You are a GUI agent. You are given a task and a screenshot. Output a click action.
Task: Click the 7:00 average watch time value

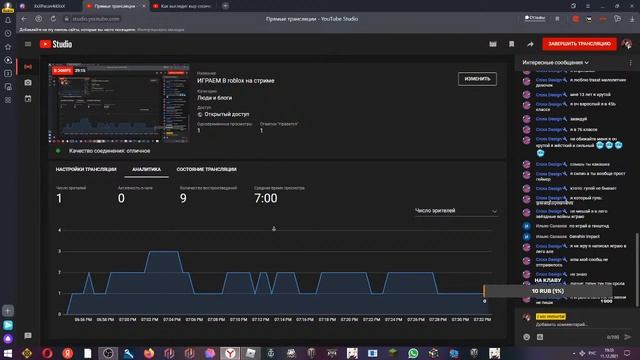tap(266, 198)
